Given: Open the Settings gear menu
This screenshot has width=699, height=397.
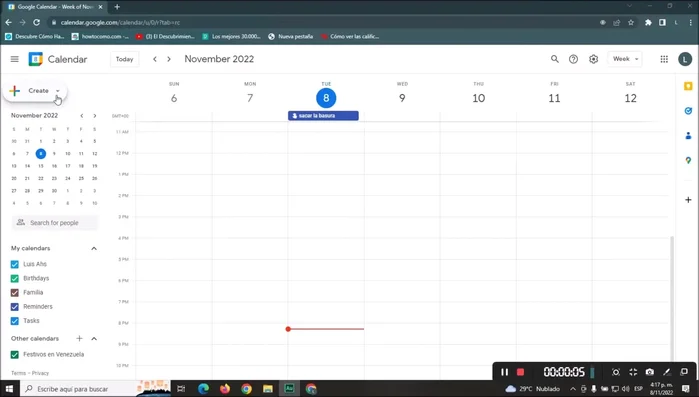Looking at the screenshot, I should 593,59.
